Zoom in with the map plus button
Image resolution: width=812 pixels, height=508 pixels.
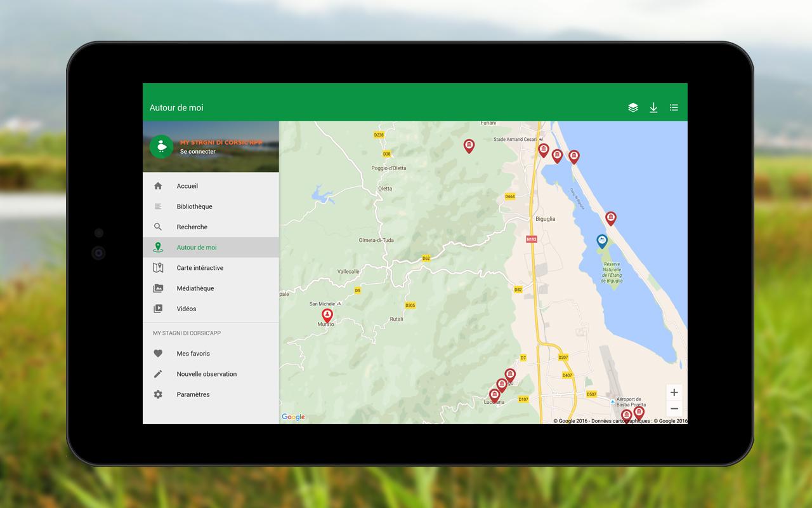(674, 392)
